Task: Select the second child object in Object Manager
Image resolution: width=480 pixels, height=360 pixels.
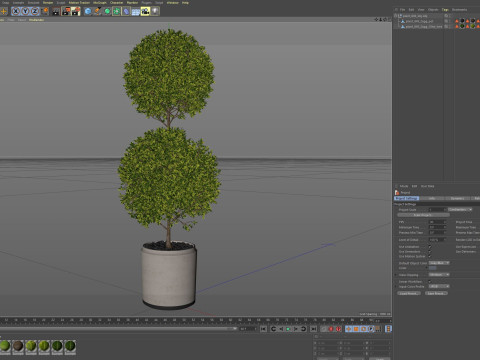Action: 424,26
